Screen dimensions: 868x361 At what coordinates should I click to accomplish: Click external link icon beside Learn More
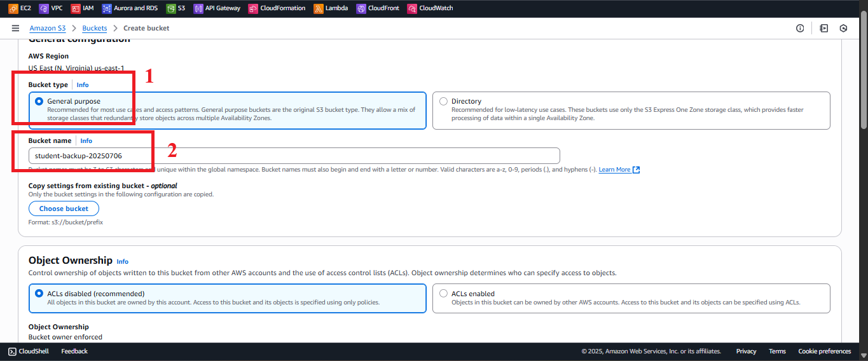[x=636, y=170]
